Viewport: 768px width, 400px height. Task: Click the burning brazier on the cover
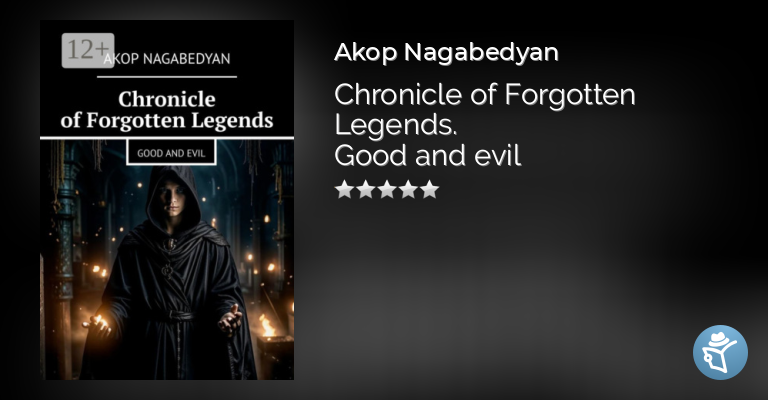[272, 338]
